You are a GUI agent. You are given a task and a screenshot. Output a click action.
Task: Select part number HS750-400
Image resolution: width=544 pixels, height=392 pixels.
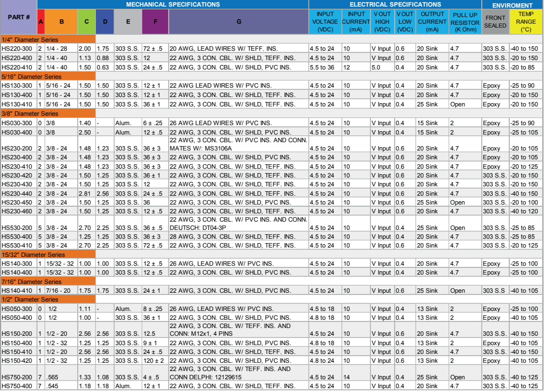17,386
